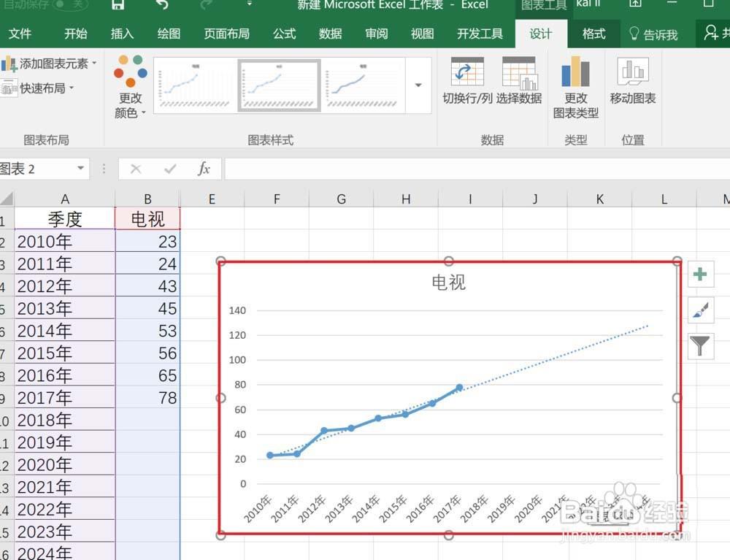Click the Chart Styles paintbrush button
Viewport: 730px width, 560px height.
[700, 310]
